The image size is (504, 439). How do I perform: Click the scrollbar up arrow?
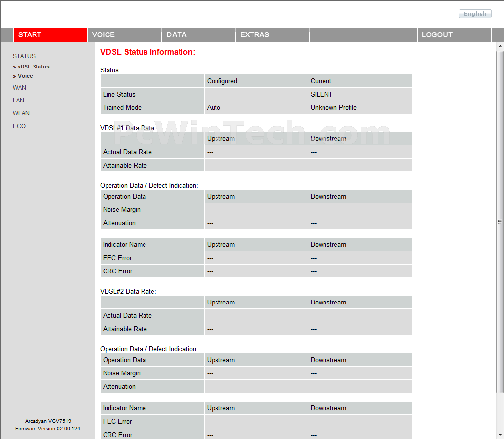500,46
